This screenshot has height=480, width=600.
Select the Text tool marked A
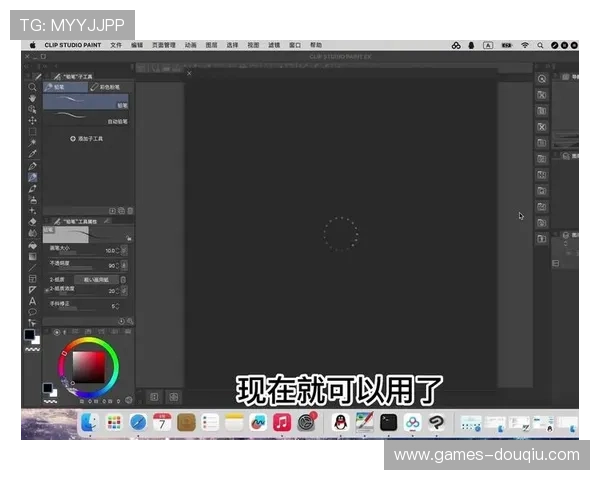click(x=33, y=301)
